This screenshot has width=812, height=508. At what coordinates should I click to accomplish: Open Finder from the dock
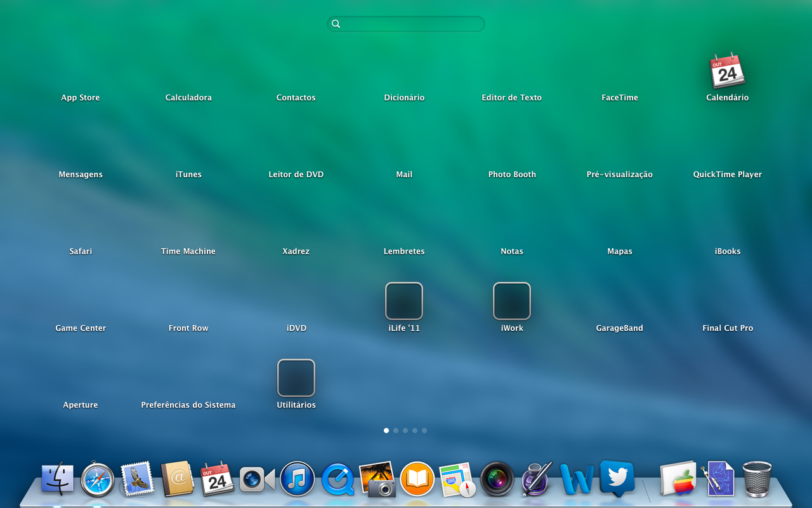(x=58, y=479)
